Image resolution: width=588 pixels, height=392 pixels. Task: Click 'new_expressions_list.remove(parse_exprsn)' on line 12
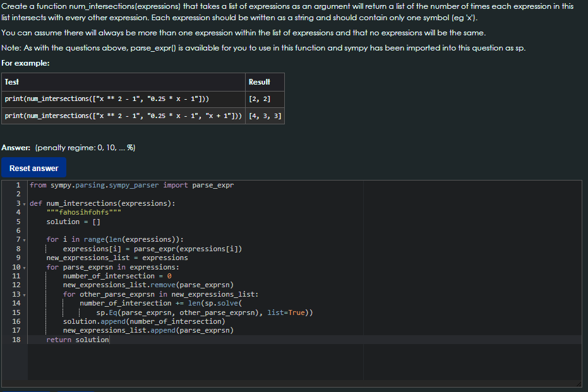pyautogui.click(x=148, y=285)
